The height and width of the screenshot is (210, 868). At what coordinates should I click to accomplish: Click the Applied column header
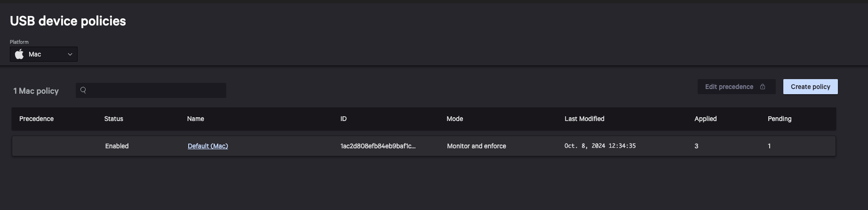(x=705, y=119)
